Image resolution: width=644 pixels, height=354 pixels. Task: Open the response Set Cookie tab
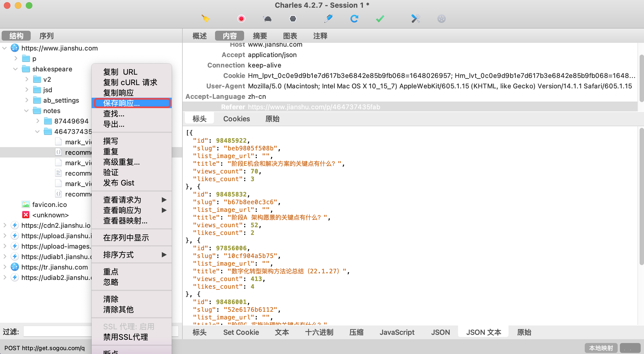(241, 332)
